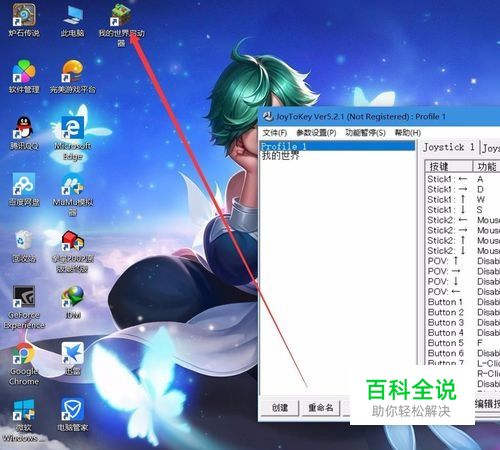Select the POV: → row

463,271
